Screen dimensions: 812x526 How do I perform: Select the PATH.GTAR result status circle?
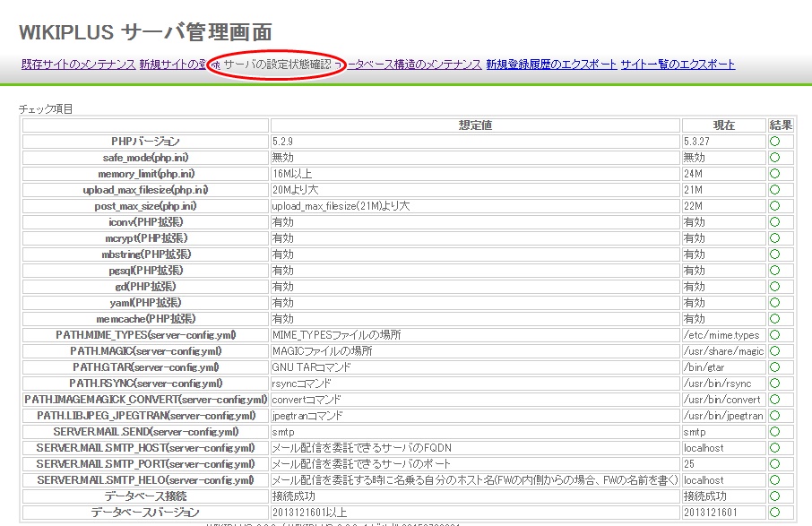click(774, 367)
